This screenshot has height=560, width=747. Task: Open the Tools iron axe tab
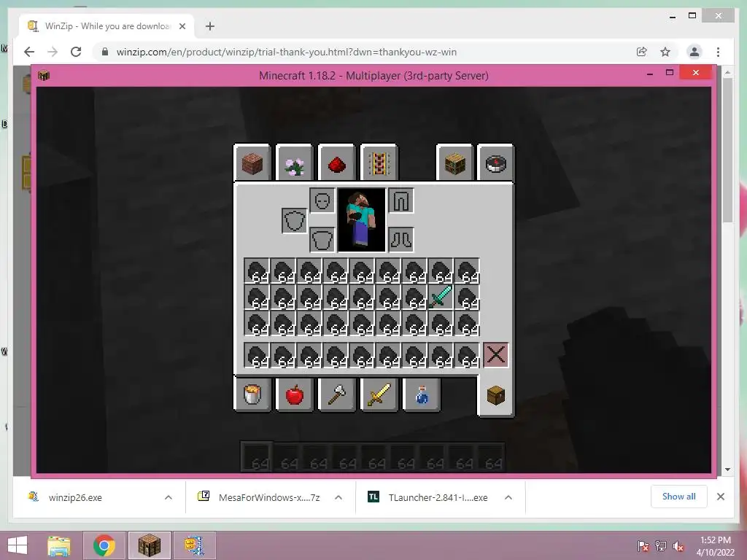pos(336,394)
